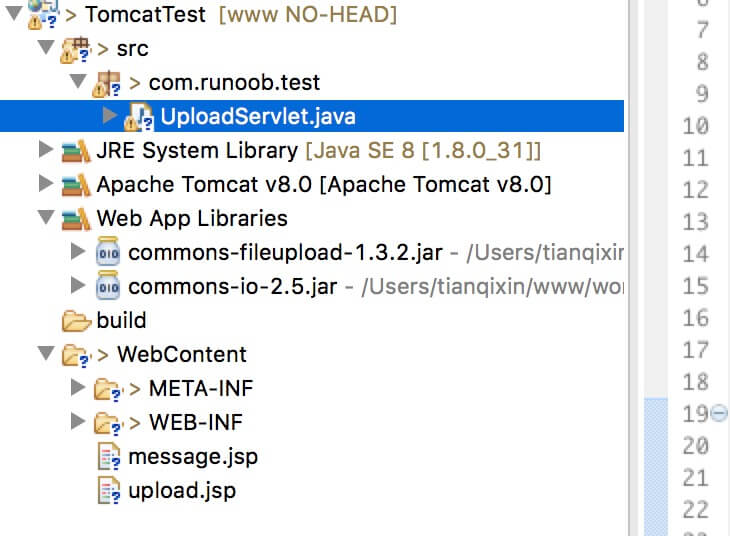
Task: Click the com.runoob.test package icon
Action: [107, 82]
